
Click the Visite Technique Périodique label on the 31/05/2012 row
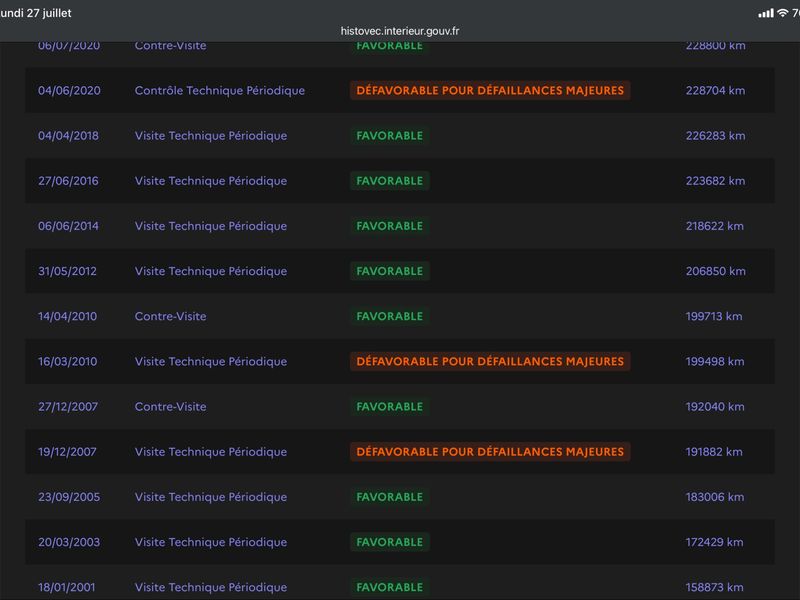[211, 271]
